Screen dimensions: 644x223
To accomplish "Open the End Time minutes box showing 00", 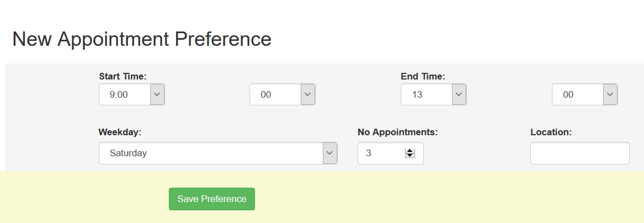I will [578, 94].
